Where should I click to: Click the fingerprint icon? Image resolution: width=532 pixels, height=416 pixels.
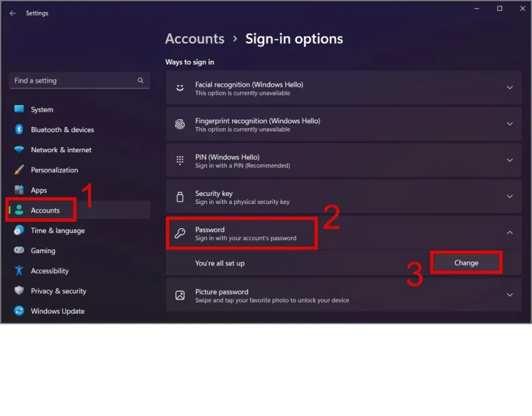point(180,124)
